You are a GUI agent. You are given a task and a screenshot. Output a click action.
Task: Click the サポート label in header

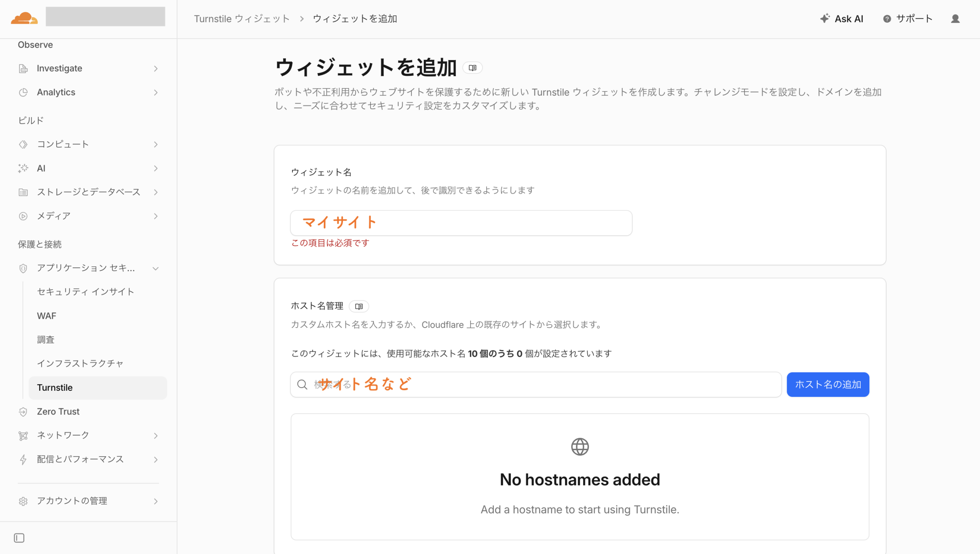tap(914, 19)
